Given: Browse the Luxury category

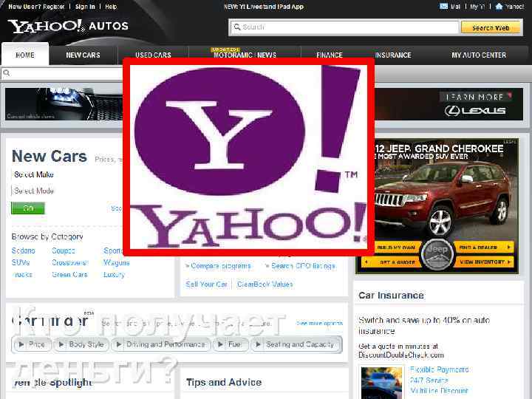Looking at the screenshot, I should click(114, 274).
